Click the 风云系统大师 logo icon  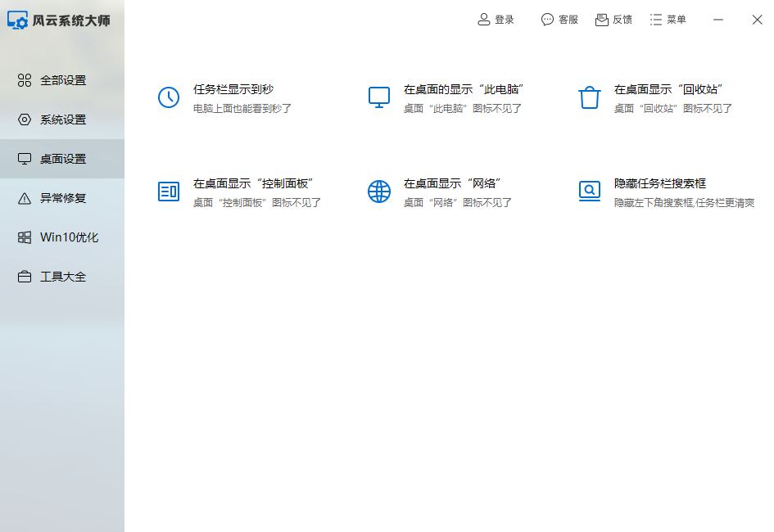coord(18,20)
